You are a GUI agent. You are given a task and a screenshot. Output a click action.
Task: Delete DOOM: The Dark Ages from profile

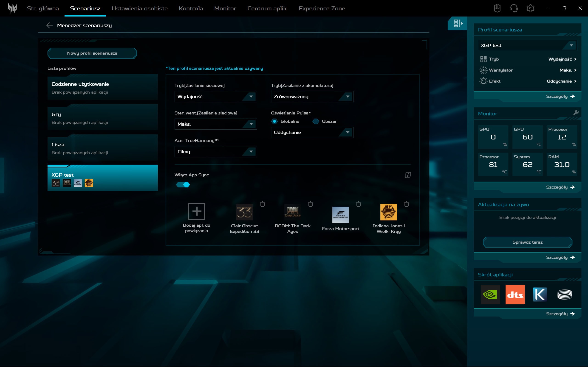click(x=310, y=204)
